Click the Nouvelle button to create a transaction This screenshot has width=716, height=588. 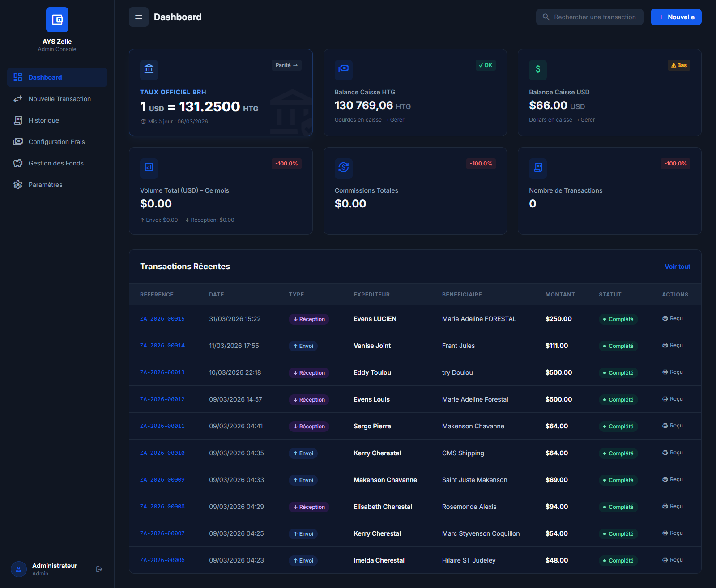tap(676, 17)
